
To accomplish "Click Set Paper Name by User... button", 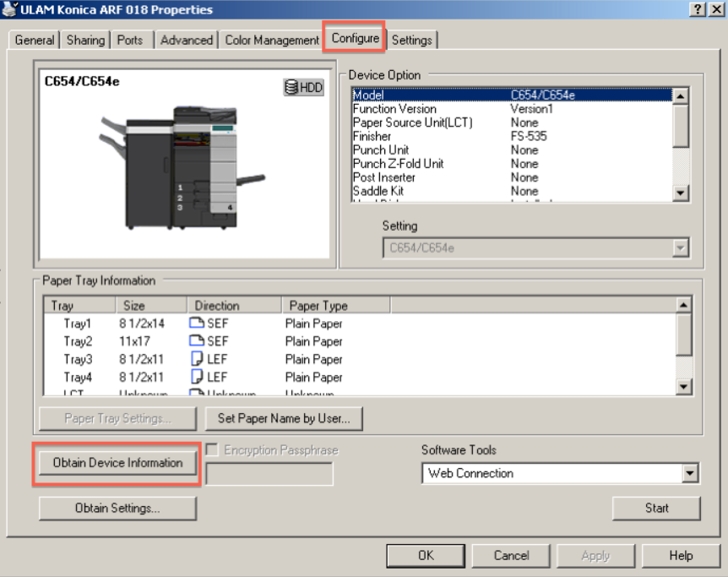I will tap(284, 418).
